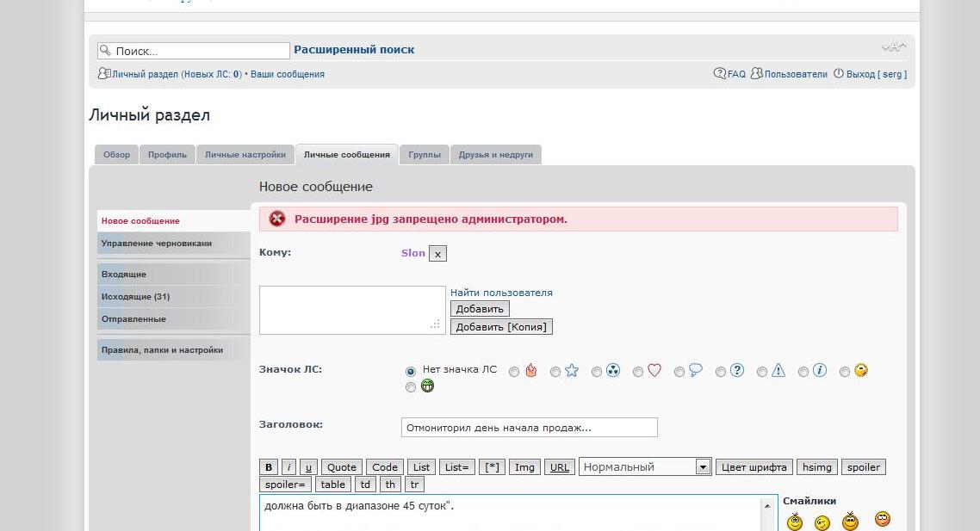Switch to the Личные настройки tab
The width and height of the screenshot is (980, 531).
tap(245, 155)
